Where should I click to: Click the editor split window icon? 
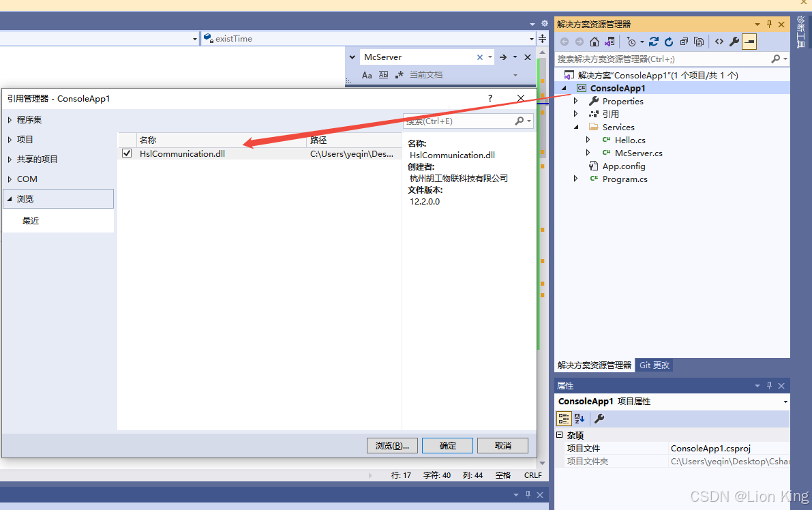(542, 39)
